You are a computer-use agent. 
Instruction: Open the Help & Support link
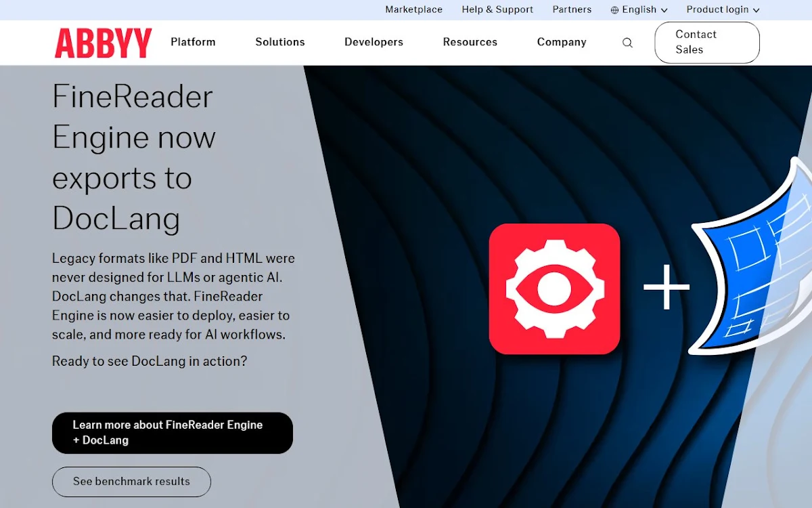[497, 9]
